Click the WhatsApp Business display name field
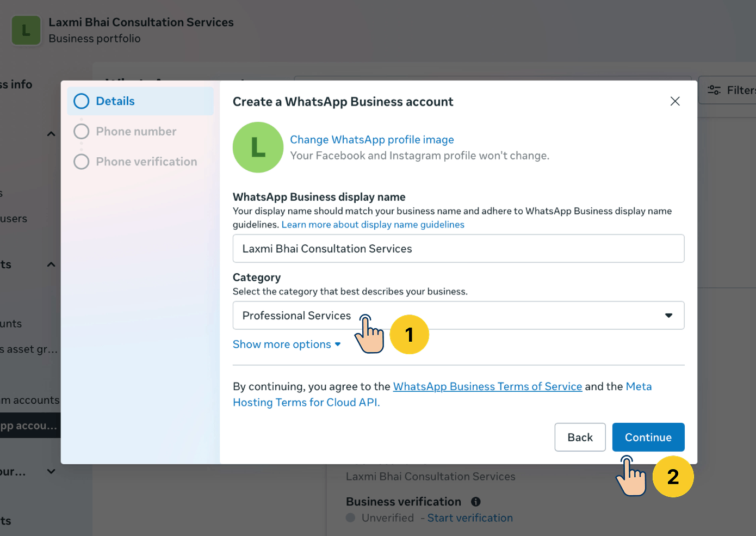Screen dimensions: 756x536 (458, 249)
